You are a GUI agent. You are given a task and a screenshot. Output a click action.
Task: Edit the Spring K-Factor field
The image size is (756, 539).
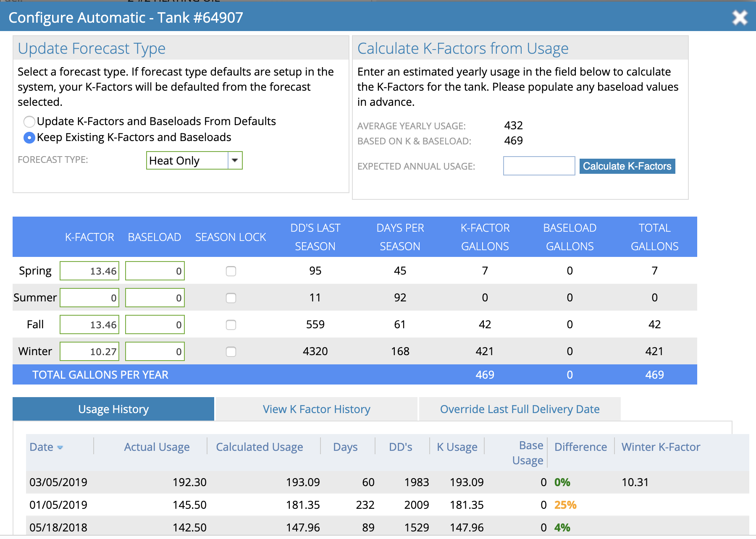pyautogui.click(x=89, y=271)
